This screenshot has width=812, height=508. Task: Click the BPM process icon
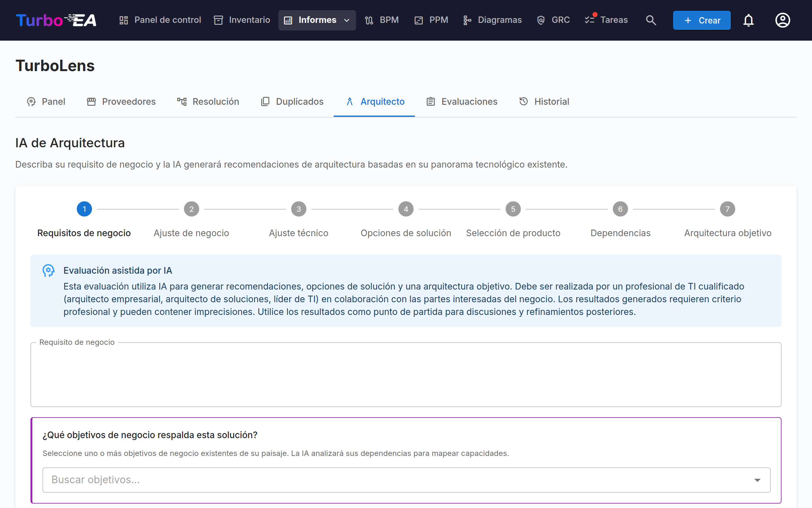pos(369,20)
